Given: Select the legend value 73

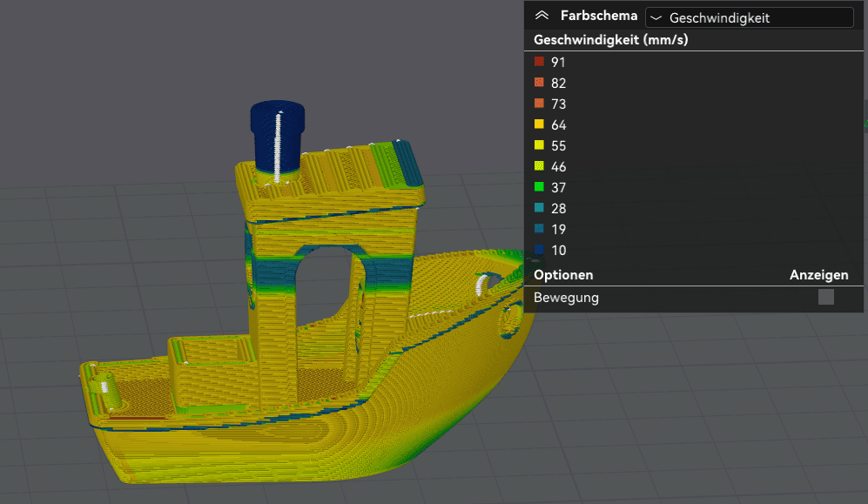Looking at the screenshot, I should point(558,104).
